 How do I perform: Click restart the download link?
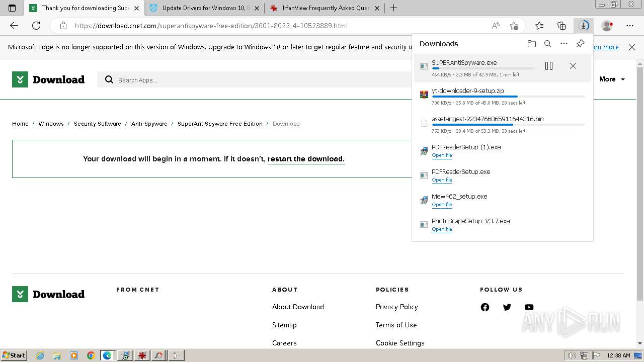306,159
